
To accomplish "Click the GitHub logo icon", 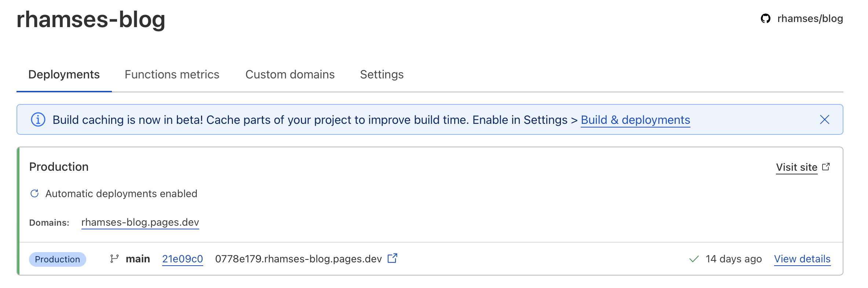I will 765,19.
